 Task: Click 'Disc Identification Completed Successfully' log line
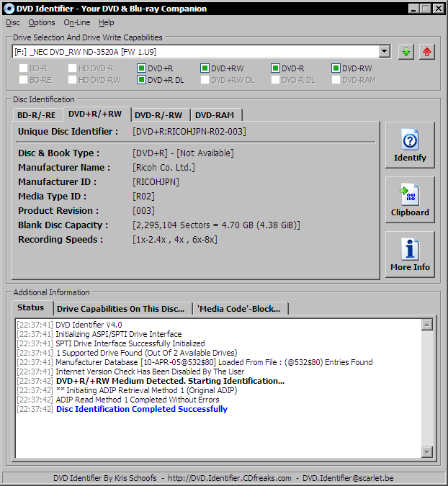(142, 409)
